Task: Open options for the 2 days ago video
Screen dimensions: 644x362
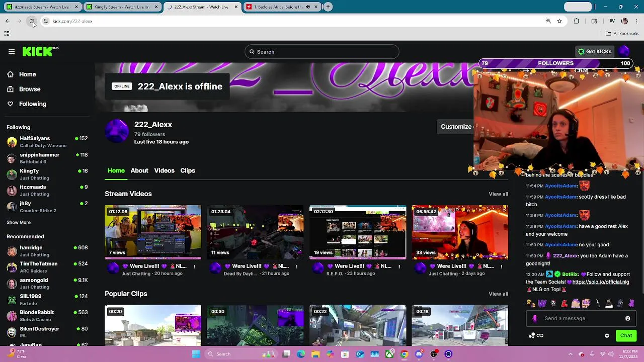Action: click(x=502, y=266)
